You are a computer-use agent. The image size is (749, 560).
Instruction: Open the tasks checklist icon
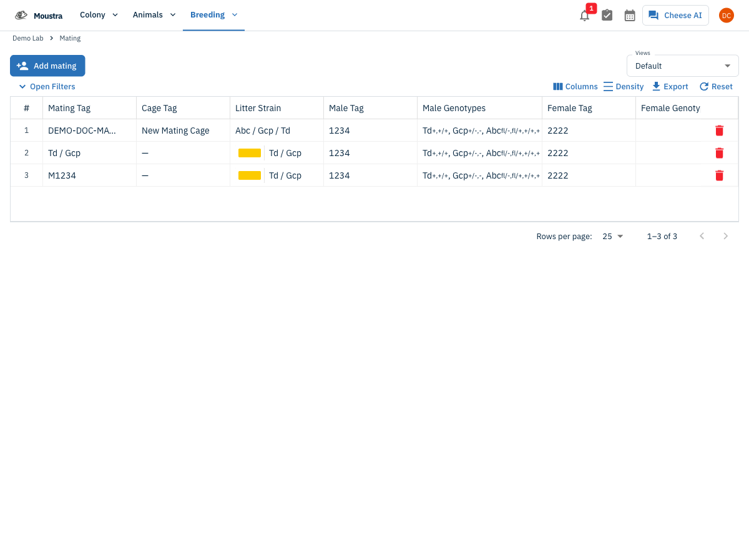[x=607, y=16]
